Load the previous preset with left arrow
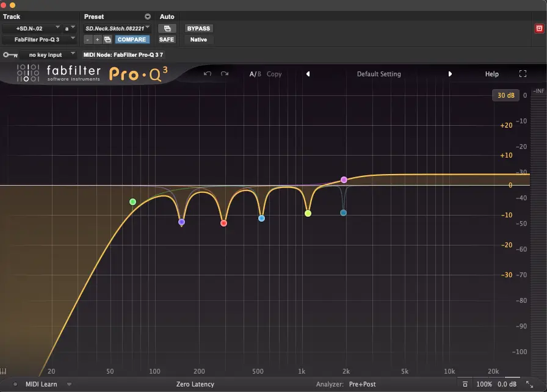 coord(308,74)
